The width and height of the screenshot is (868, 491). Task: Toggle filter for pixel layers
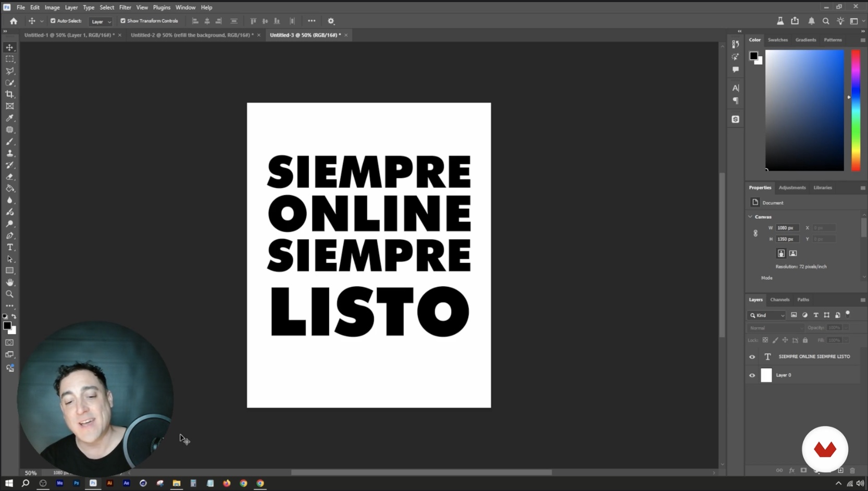(794, 315)
